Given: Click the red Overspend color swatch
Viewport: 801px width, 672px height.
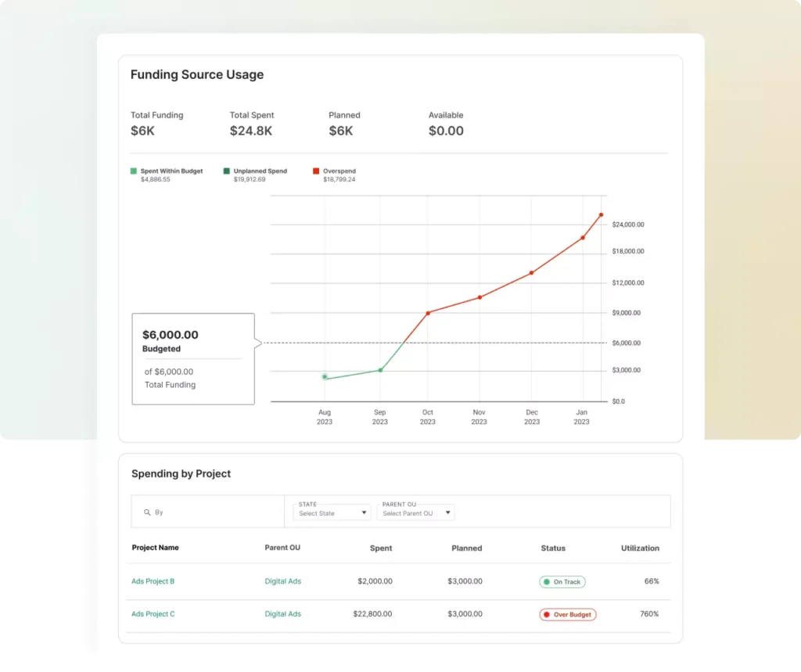Looking at the screenshot, I should tap(316, 171).
